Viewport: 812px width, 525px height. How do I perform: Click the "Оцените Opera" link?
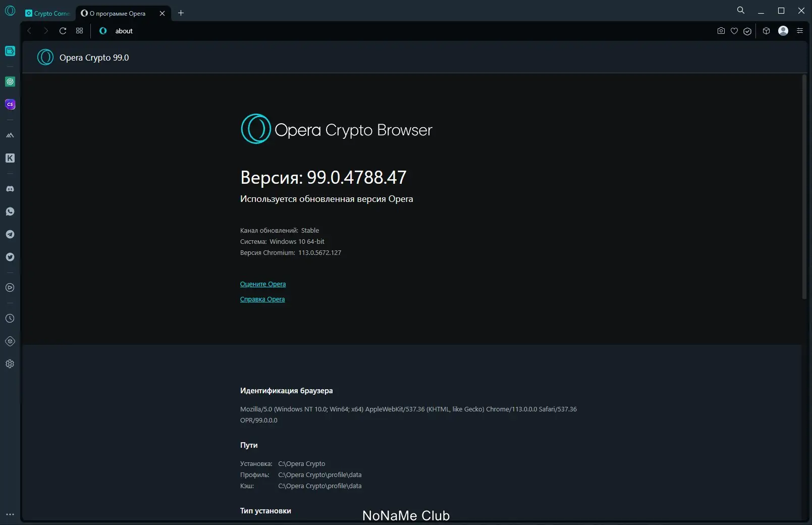tap(263, 284)
